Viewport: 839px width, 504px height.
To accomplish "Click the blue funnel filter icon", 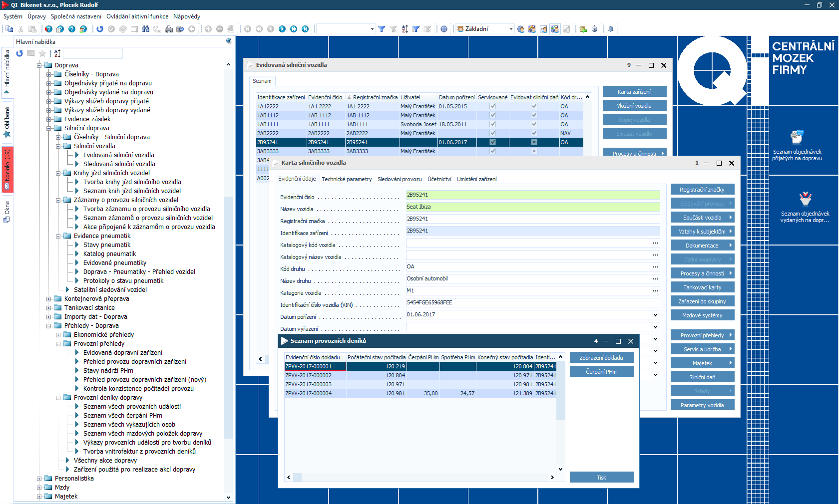I will point(382,29).
